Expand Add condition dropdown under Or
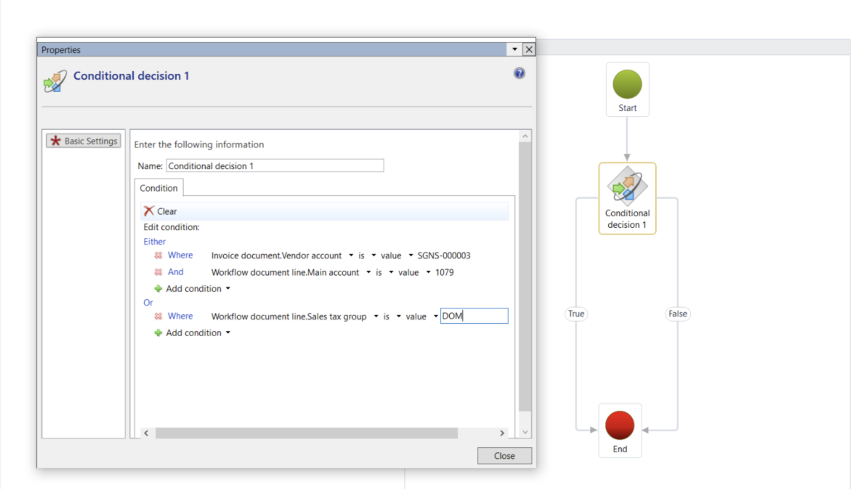 [228, 333]
